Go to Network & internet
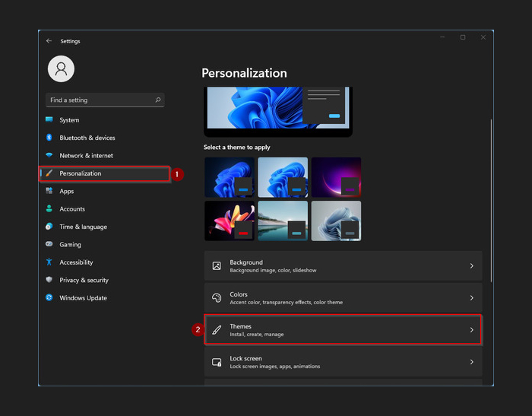Image resolution: width=532 pixels, height=416 pixels. pos(105,156)
